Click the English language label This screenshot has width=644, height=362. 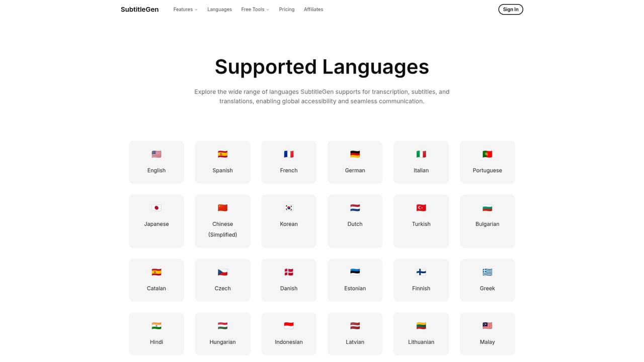156,170
